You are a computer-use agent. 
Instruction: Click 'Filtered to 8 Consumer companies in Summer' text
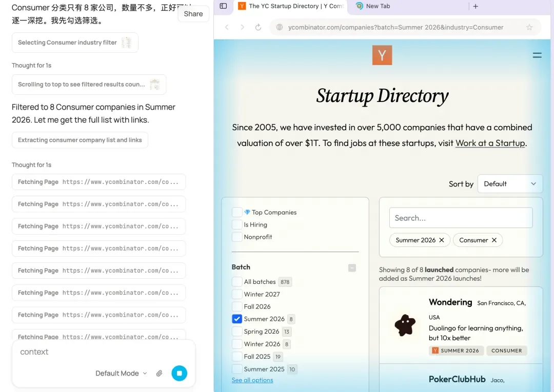point(93,107)
